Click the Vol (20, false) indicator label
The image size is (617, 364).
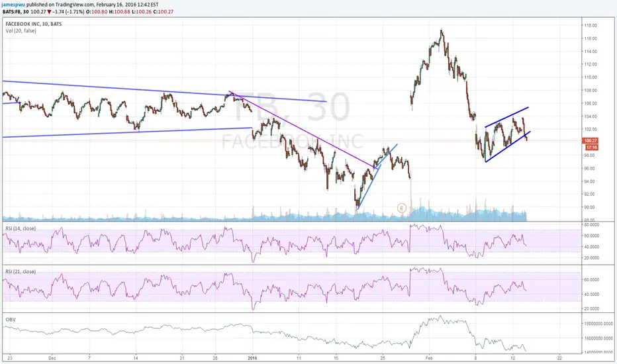[21, 30]
